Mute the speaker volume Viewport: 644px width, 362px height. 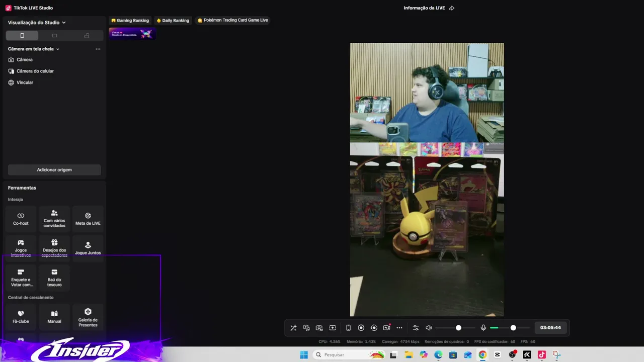[429, 328]
